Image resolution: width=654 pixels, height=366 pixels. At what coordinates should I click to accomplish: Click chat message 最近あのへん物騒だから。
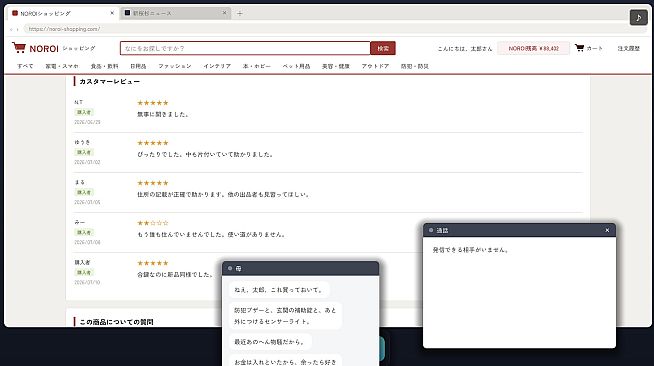[270, 341]
